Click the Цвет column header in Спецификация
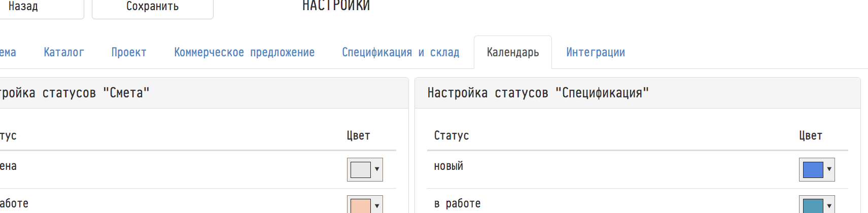The image size is (868, 213). (x=810, y=135)
